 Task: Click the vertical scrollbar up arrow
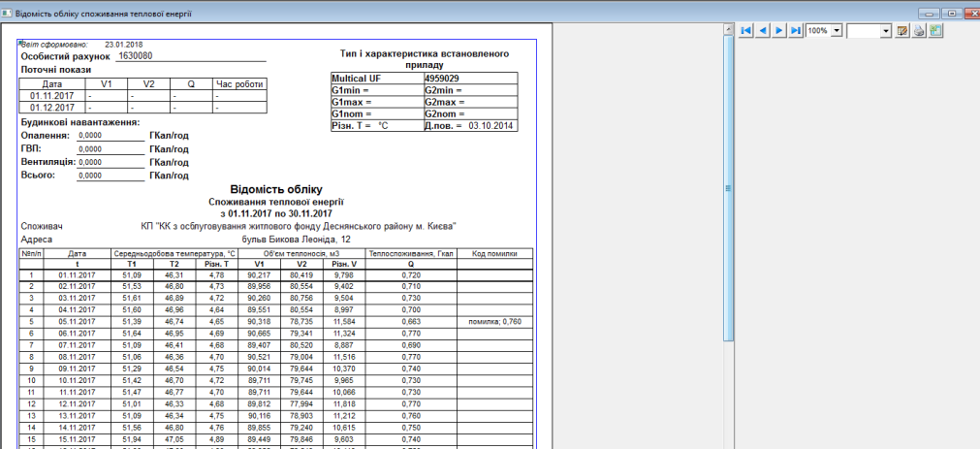click(730, 27)
